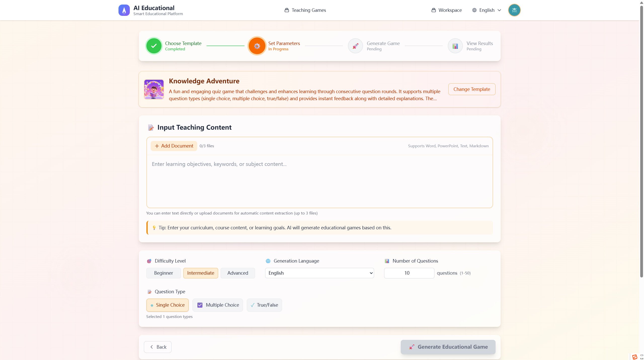This screenshot has width=644, height=360.
Task: Click the Number of Questions field
Action: click(x=409, y=273)
